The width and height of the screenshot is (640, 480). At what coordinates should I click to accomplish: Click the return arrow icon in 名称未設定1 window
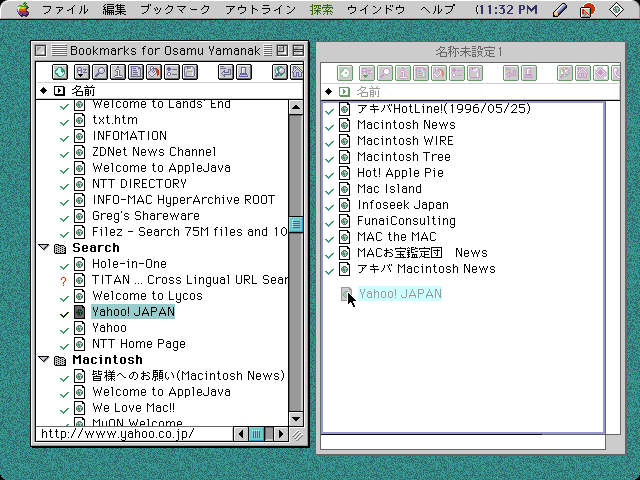click(x=511, y=73)
